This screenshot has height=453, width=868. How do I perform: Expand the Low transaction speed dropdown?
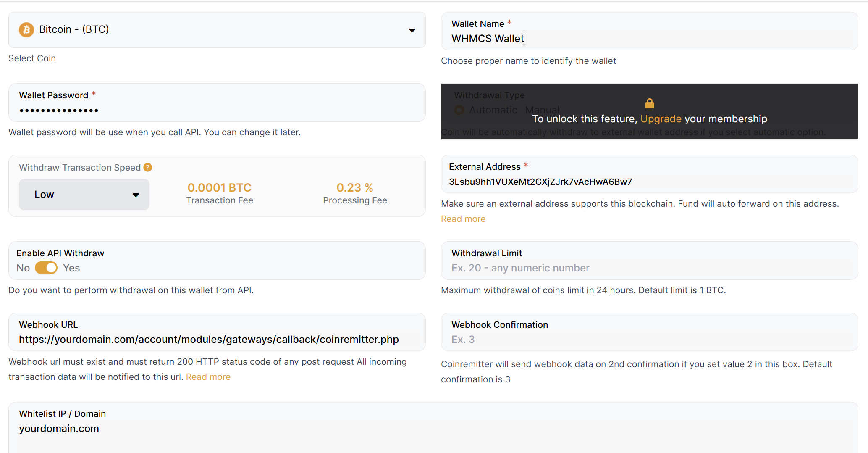point(84,195)
